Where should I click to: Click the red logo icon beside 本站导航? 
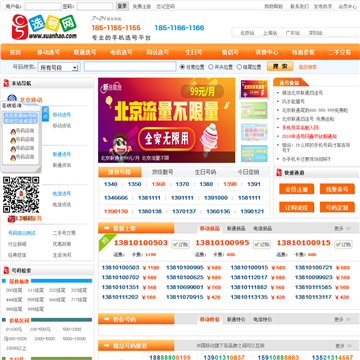6,83
